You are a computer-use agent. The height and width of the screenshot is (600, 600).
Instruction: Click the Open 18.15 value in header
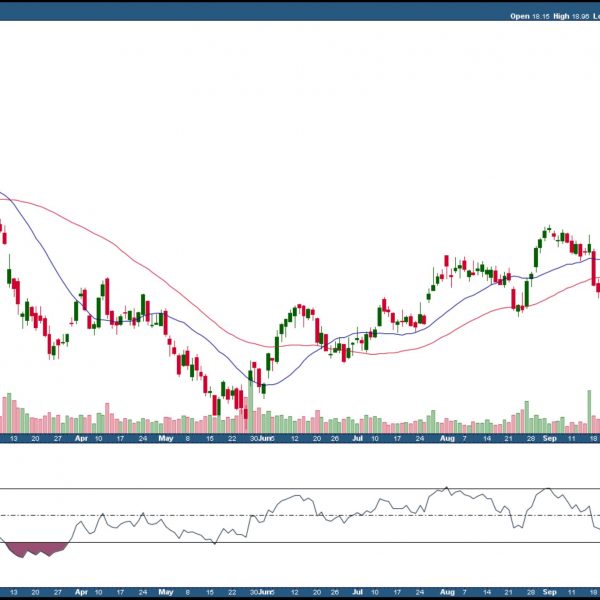tap(530, 16)
